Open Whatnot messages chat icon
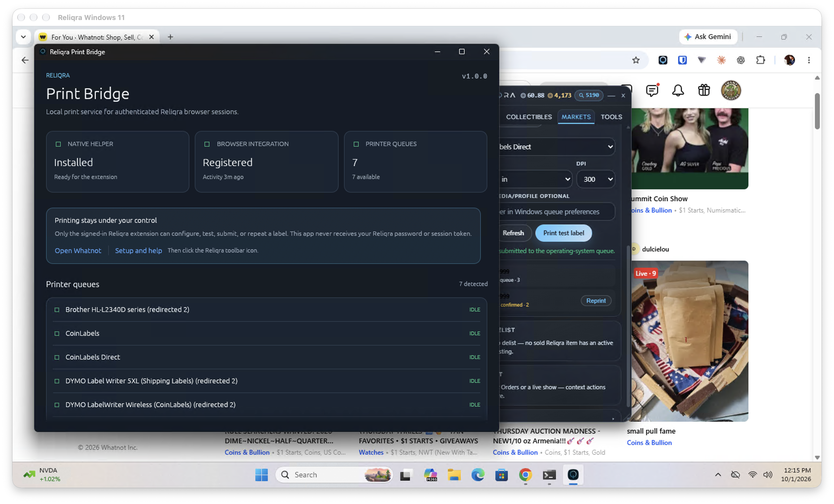Viewport: 834px width, 504px height. [652, 90]
